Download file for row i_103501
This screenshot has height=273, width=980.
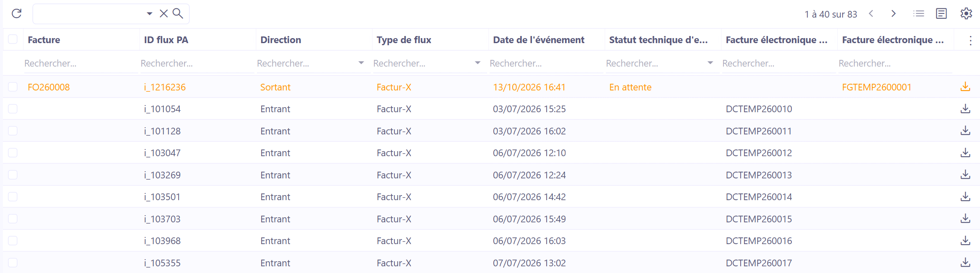[965, 197]
